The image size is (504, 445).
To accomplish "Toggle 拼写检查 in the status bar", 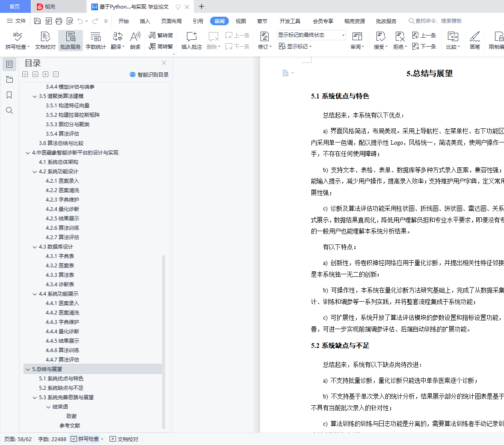I will point(85,439).
